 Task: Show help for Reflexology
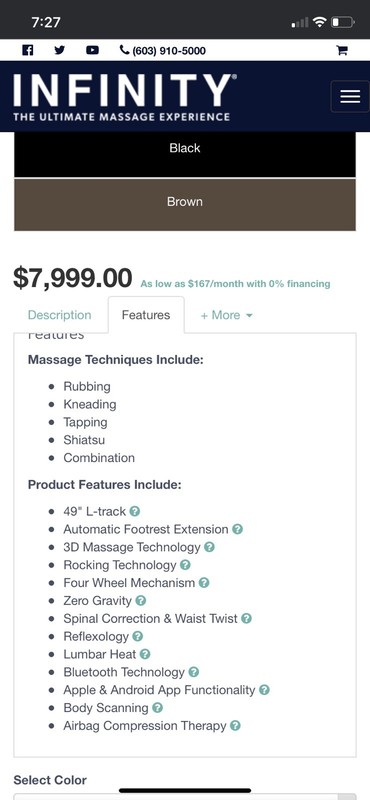pyautogui.click(x=138, y=636)
